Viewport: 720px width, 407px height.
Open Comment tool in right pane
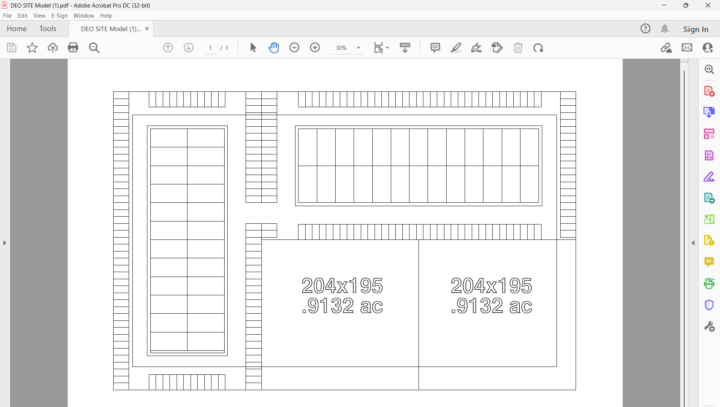709,262
